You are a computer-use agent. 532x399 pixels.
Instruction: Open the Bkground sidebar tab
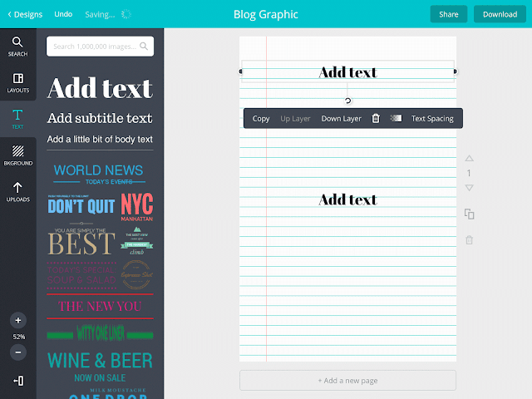pyautogui.click(x=17, y=155)
